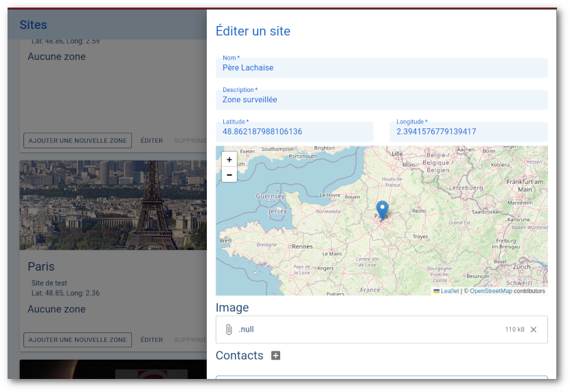Click the Aucune zone label under Paris
The width and height of the screenshot is (570, 392).
tap(57, 309)
